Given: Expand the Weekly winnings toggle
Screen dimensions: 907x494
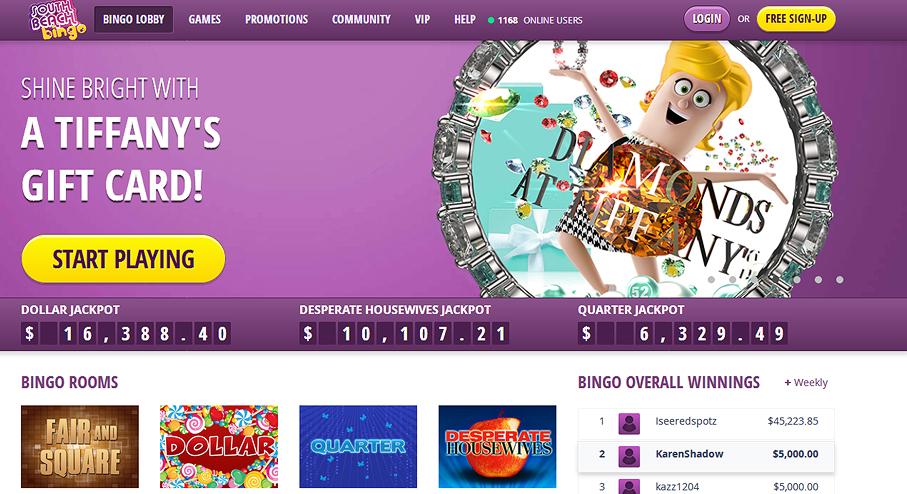Looking at the screenshot, I should click(806, 382).
